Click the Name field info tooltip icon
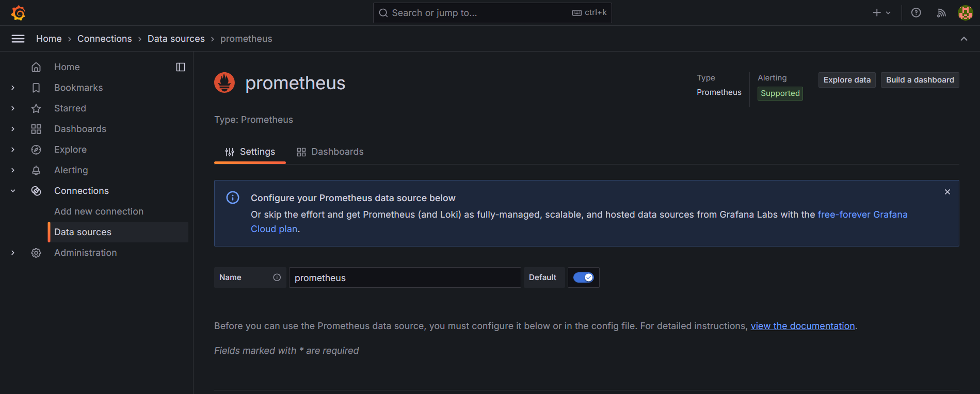 277,277
